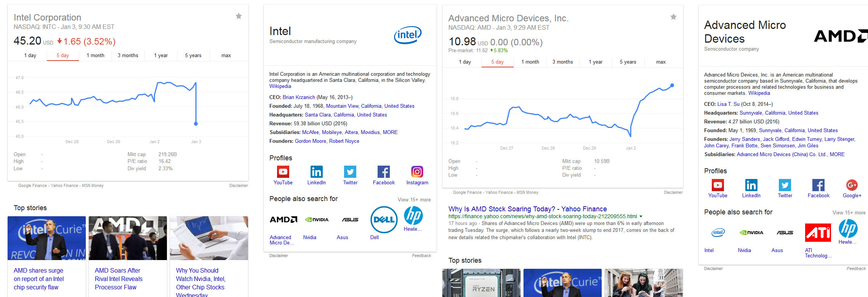The height and width of the screenshot is (297, 868).
Task: Open the Ryzen top story thumbnail
Action: point(481,283)
